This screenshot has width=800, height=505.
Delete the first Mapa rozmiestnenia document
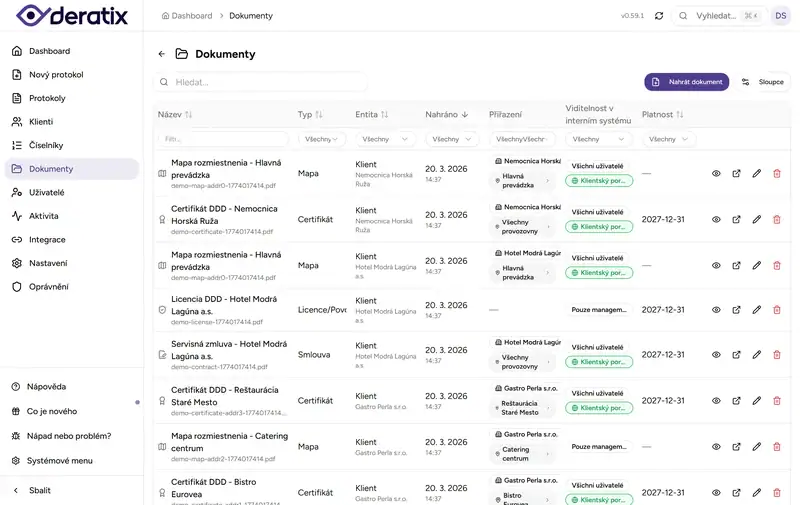[x=777, y=174]
